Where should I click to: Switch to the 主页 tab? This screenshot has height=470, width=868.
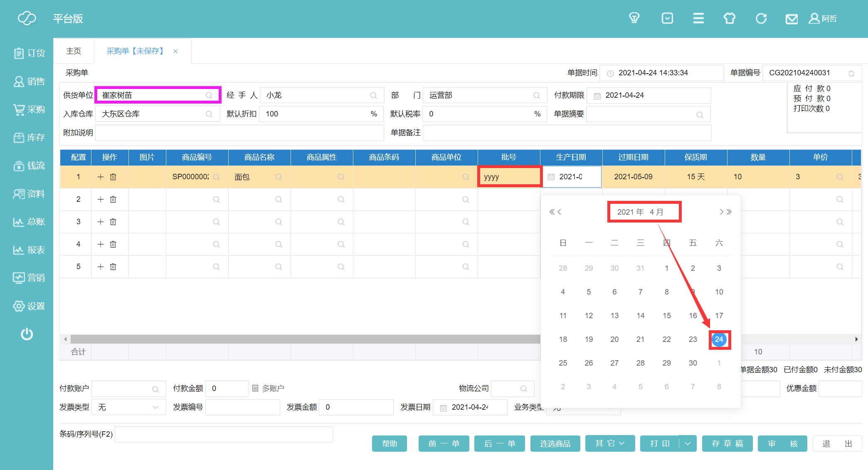pos(74,51)
